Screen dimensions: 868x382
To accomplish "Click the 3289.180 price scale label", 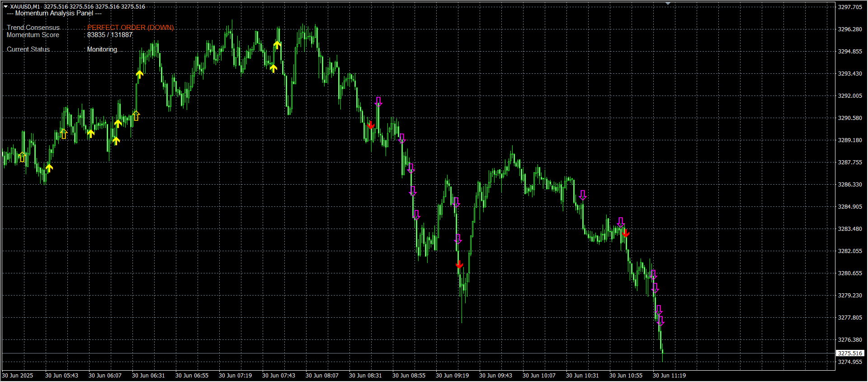I will tap(850, 140).
